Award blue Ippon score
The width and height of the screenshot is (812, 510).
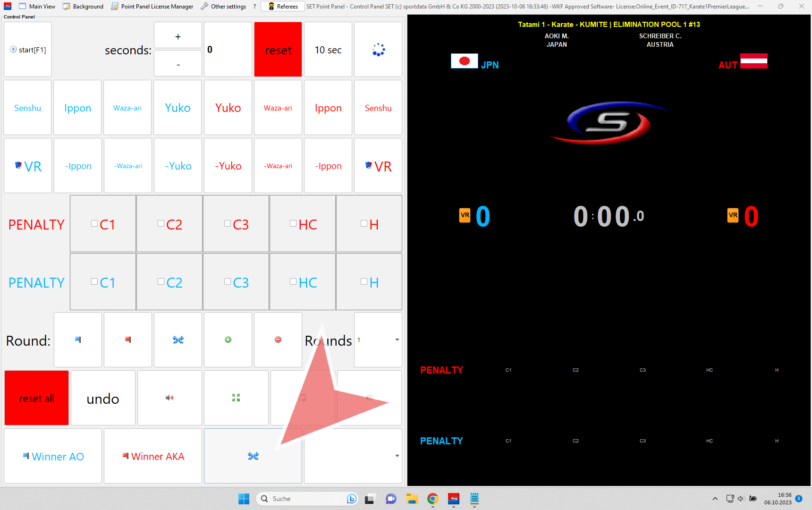(x=77, y=108)
